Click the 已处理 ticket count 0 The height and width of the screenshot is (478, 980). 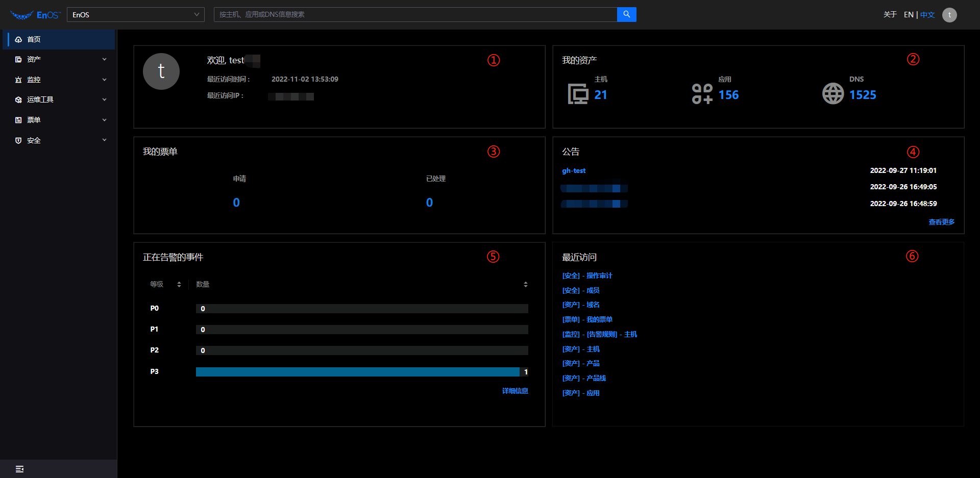pos(429,203)
